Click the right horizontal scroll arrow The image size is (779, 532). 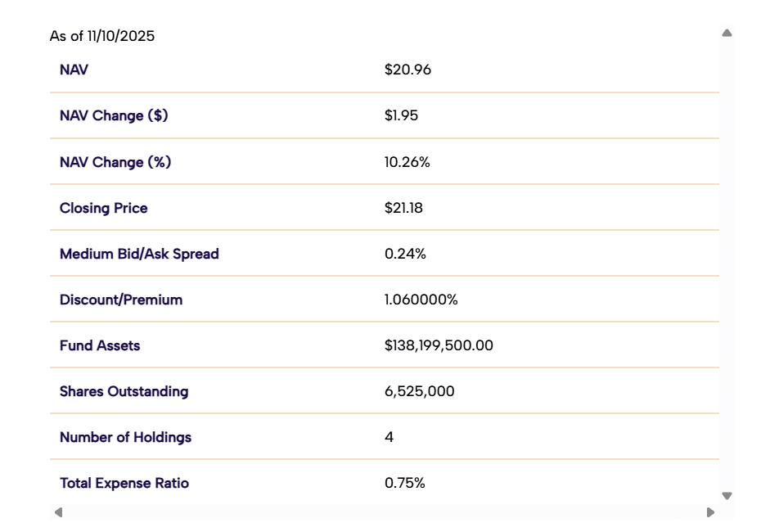[709, 512]
